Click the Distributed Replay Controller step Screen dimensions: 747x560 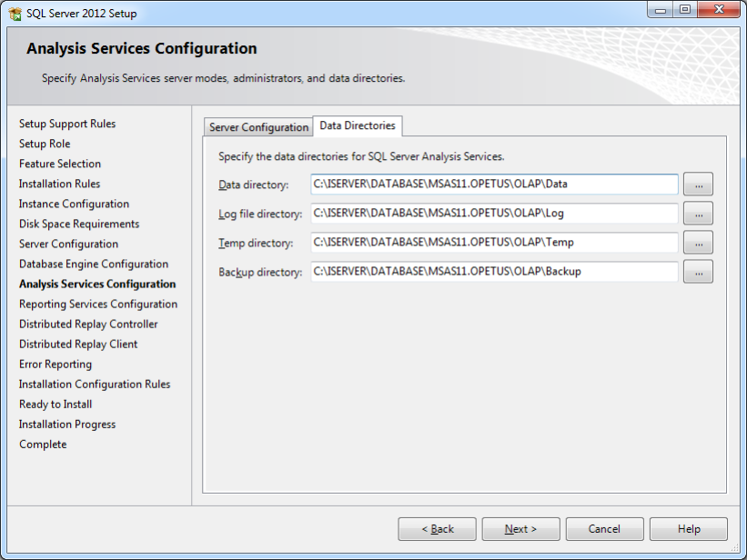88,324
